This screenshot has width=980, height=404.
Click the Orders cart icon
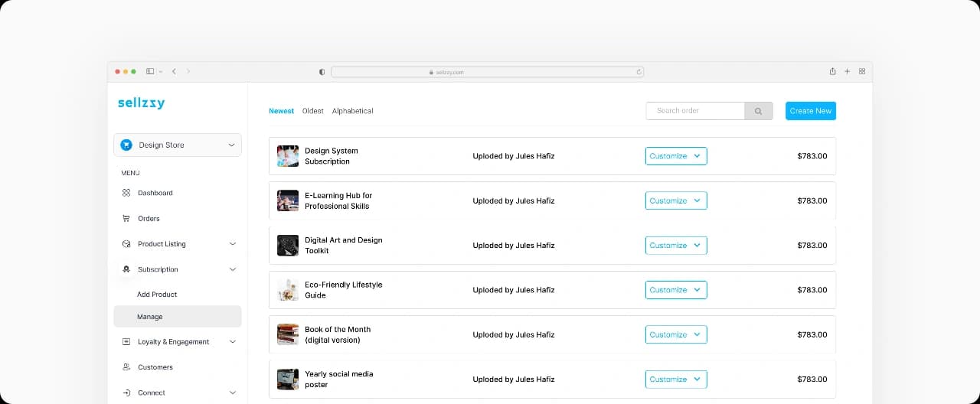pyautogui.click(x=126, y=218)
